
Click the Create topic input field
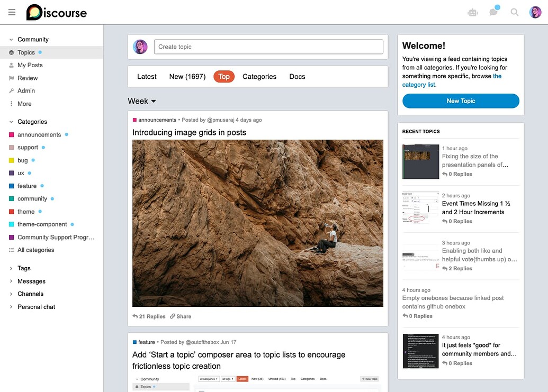(268, 47)
